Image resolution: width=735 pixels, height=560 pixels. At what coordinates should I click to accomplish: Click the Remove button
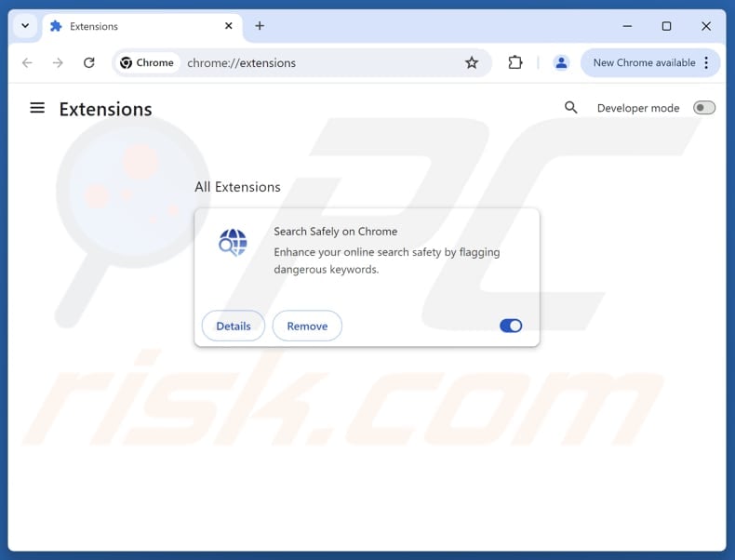(307, 326)
